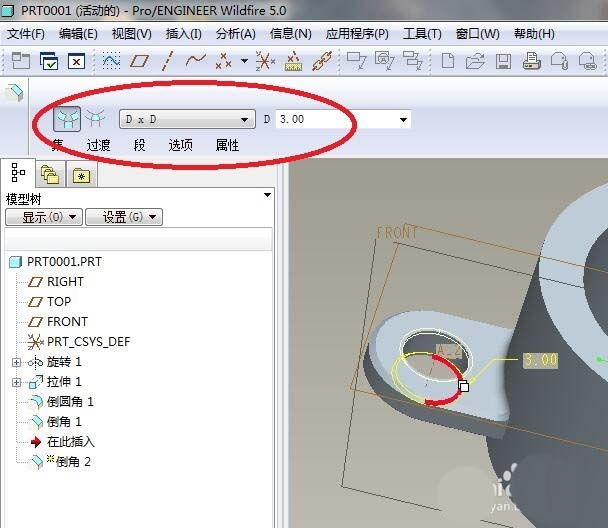
Task: Click the 3.00 dimension label in model view
Action: (541, 360)
